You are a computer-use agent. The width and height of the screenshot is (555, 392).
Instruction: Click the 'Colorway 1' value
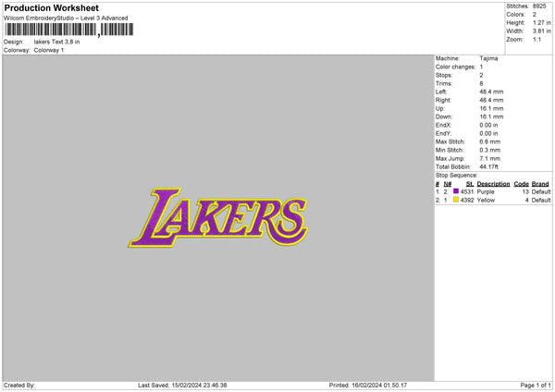tap(49, 50)
